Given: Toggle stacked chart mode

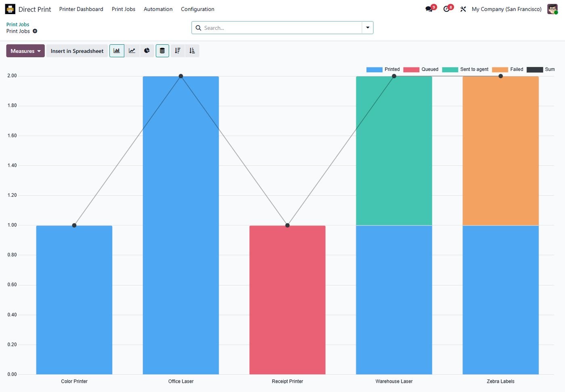Looking at the screenshot, I should point(162,51).
